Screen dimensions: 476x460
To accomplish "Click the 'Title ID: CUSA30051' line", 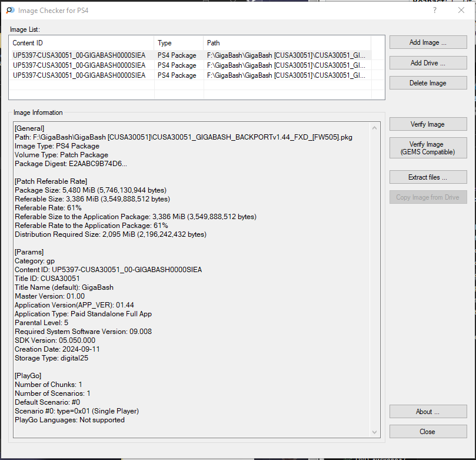I will tap(47, 279).
